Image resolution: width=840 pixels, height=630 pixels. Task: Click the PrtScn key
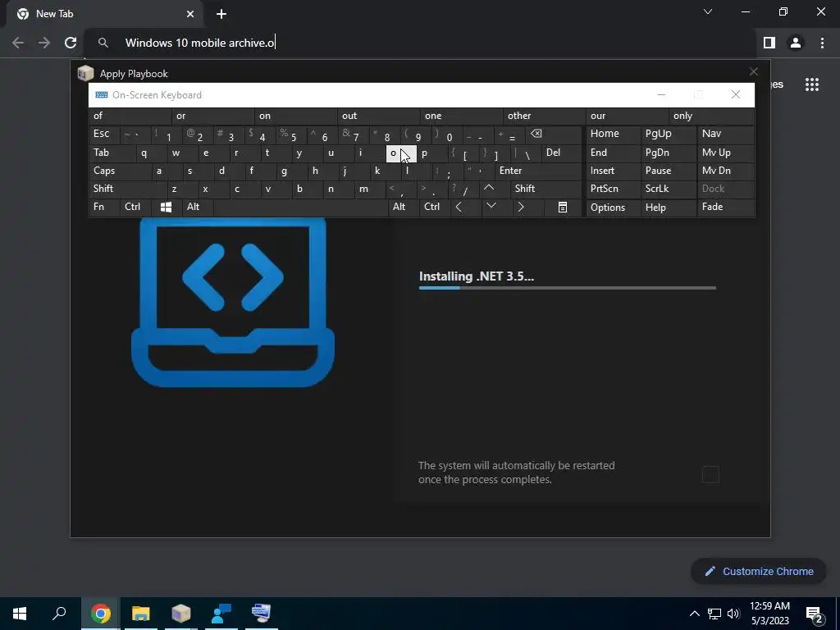[613, 189]
